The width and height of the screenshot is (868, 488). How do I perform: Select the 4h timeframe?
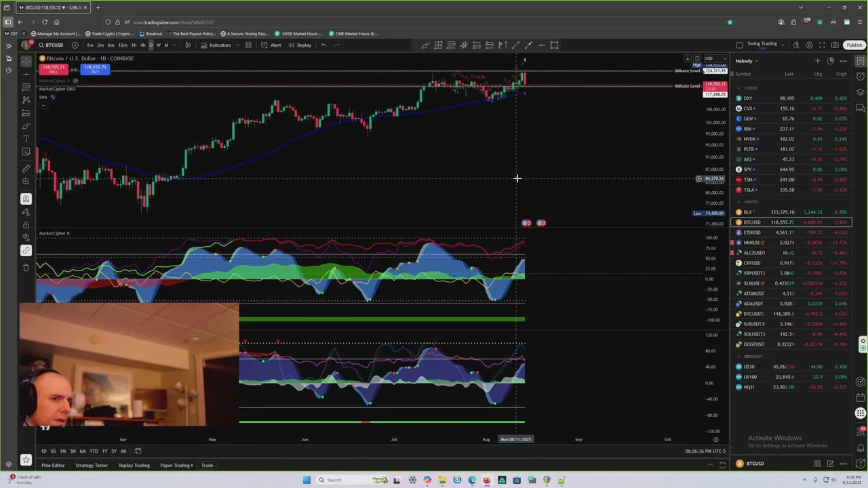click(x=142, y=45)
